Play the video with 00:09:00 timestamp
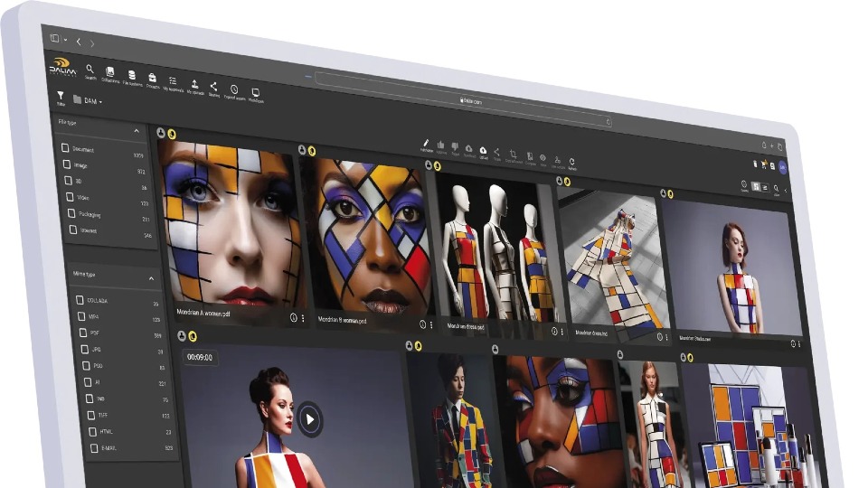This screenshot has width=868, height=488. (x=309, y=418)
